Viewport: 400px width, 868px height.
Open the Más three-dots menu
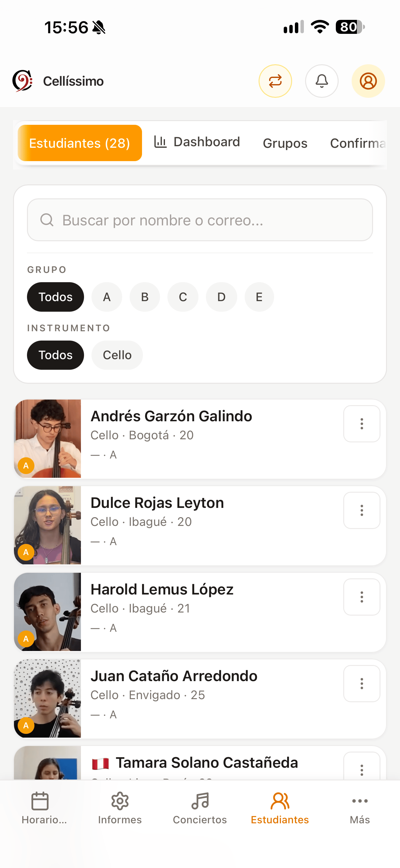click(x=360, y=808)
